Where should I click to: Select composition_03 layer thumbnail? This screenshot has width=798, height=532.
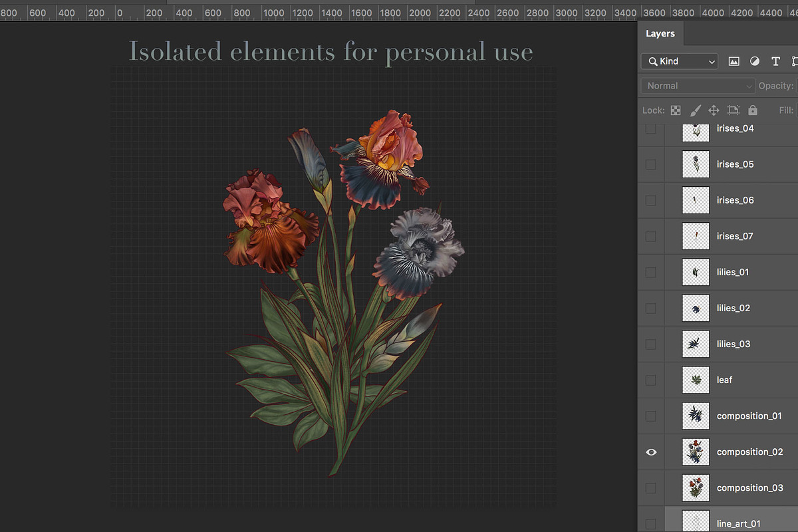click(696, 487)
